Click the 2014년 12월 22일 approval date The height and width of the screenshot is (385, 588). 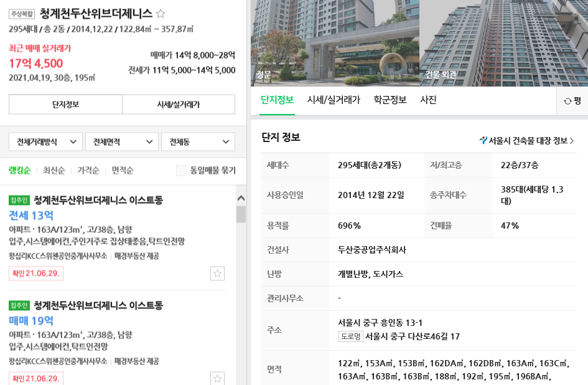coord(371,195)
